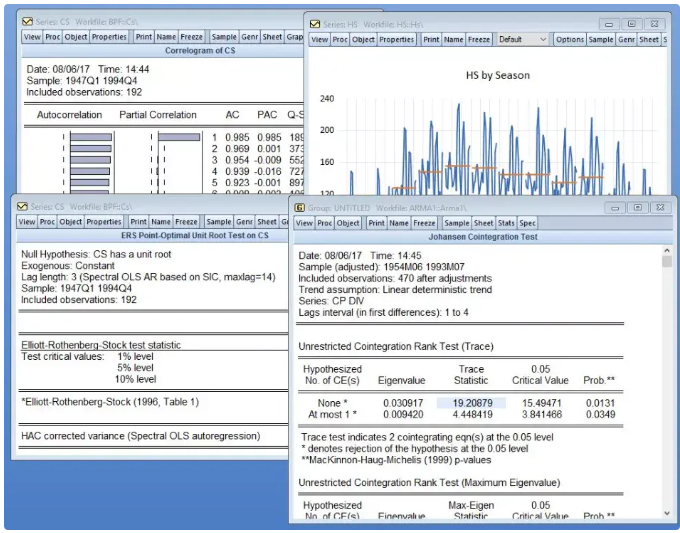Click Object in Johansen group window

click(x=348, y=223)
